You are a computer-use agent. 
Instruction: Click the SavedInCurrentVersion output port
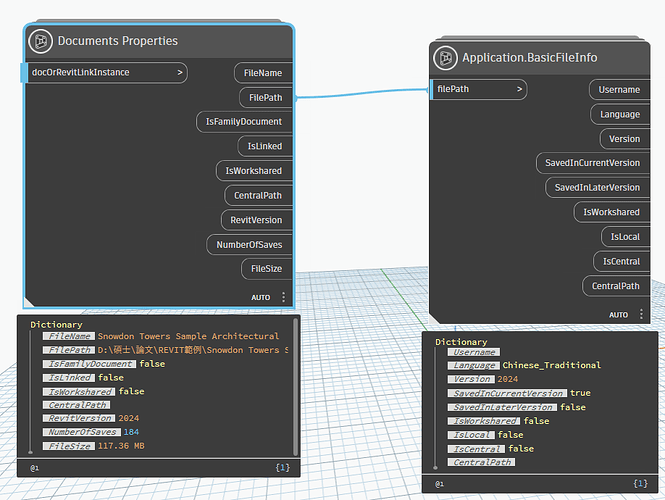click(593, 163)
